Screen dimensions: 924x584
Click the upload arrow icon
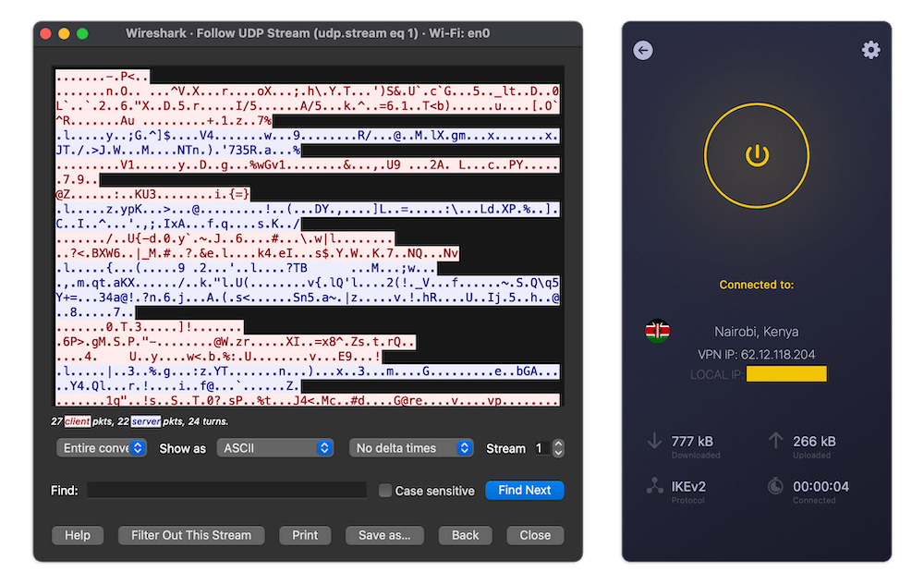tap(775, 440)
